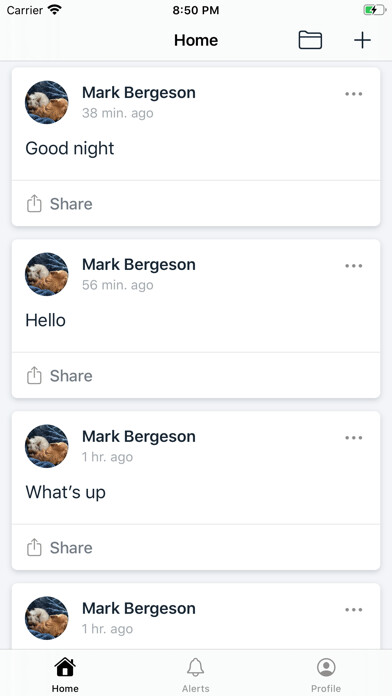Open three-dot menu on bottom-most post
The width and height of the screenshot is (392, 696).
pyautogui.click(x=353, y=609)
